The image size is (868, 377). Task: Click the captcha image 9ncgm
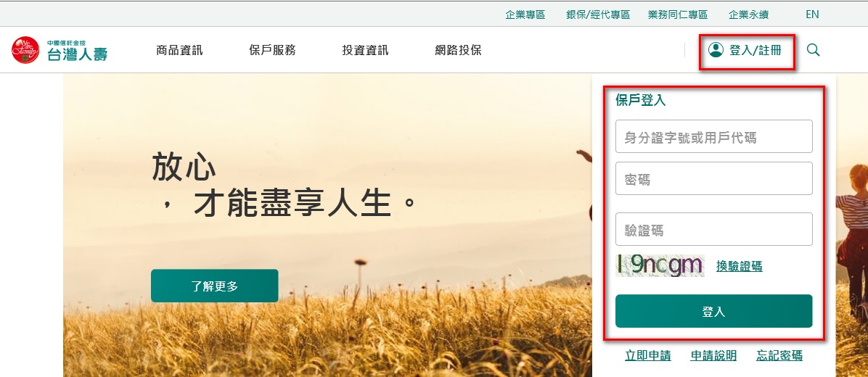point(660,266)
